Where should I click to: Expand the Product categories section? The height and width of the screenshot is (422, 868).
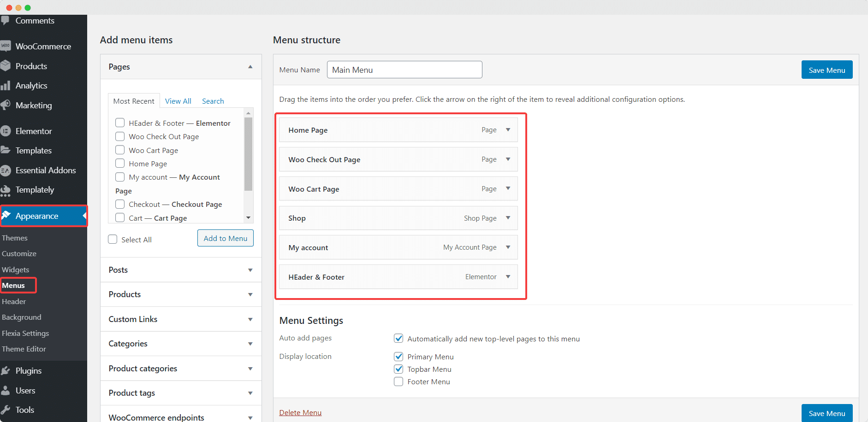250,368
